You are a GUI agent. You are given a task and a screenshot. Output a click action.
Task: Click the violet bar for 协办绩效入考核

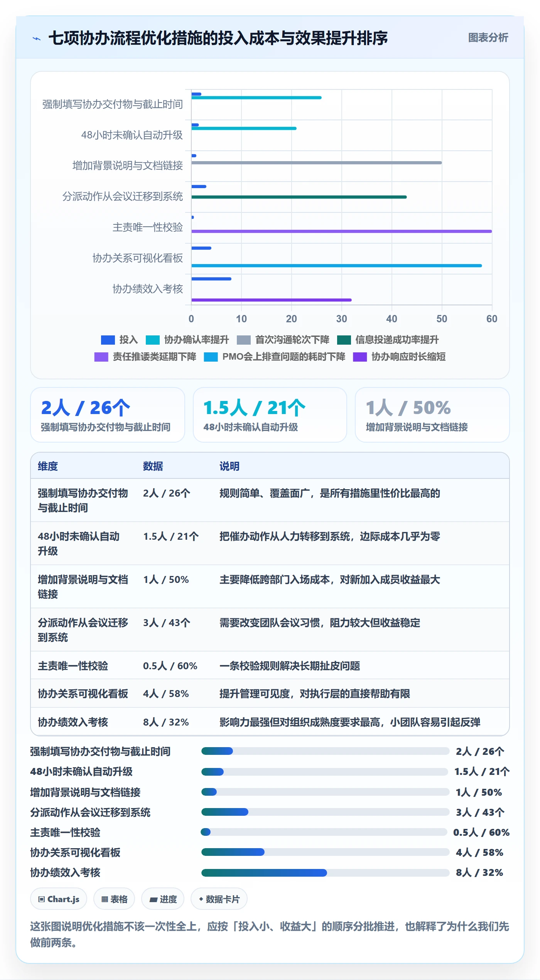click(x=272, y=300)
